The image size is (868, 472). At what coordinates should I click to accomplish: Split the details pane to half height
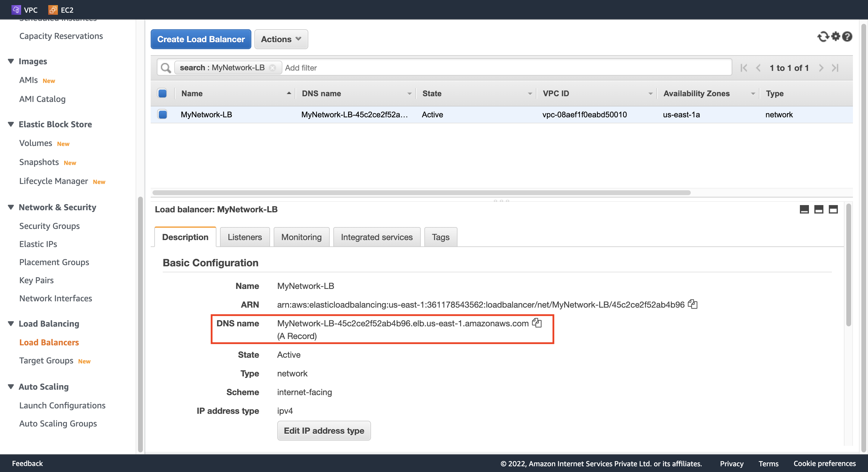click(819, 209)
